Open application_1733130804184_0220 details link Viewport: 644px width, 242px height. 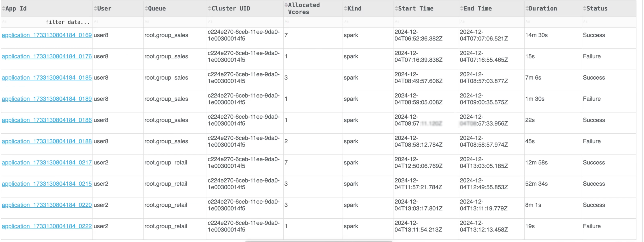coord(47,204)
